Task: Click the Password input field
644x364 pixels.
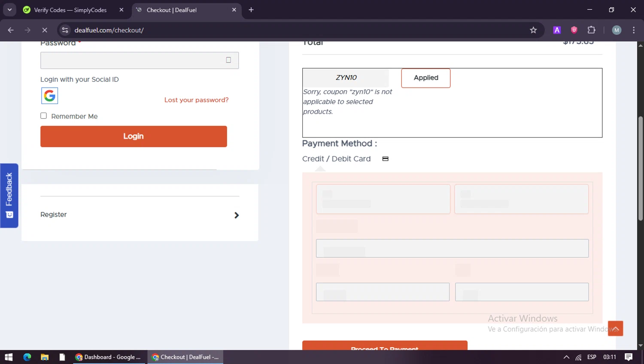Action: click(140, 60)
